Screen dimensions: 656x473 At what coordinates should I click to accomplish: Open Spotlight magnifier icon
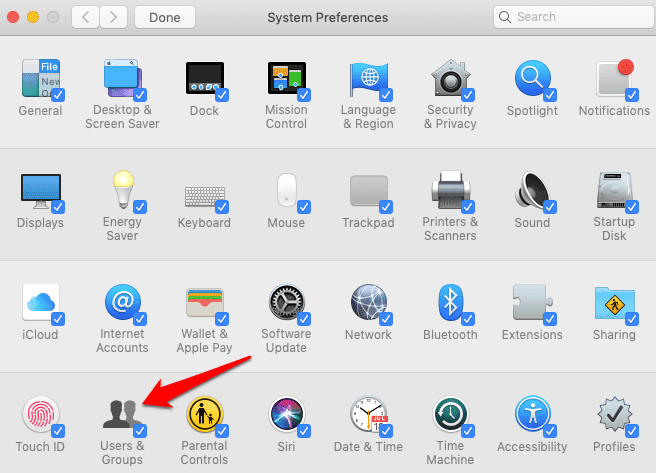(533, 78)
